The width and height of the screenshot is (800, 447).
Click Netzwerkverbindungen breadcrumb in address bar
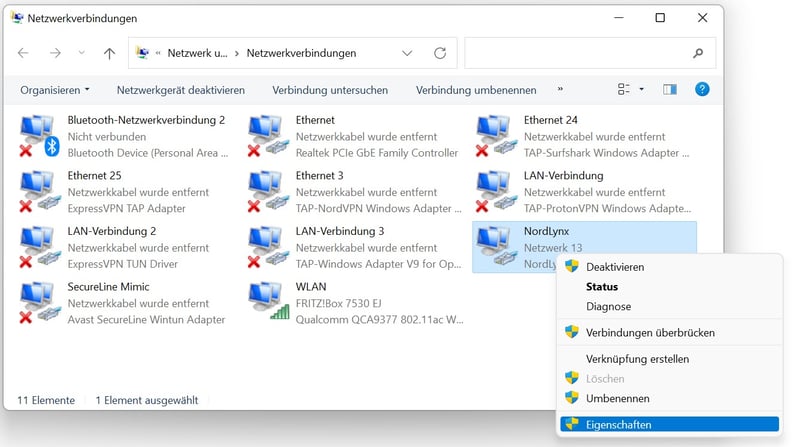[x=301, y=53]
